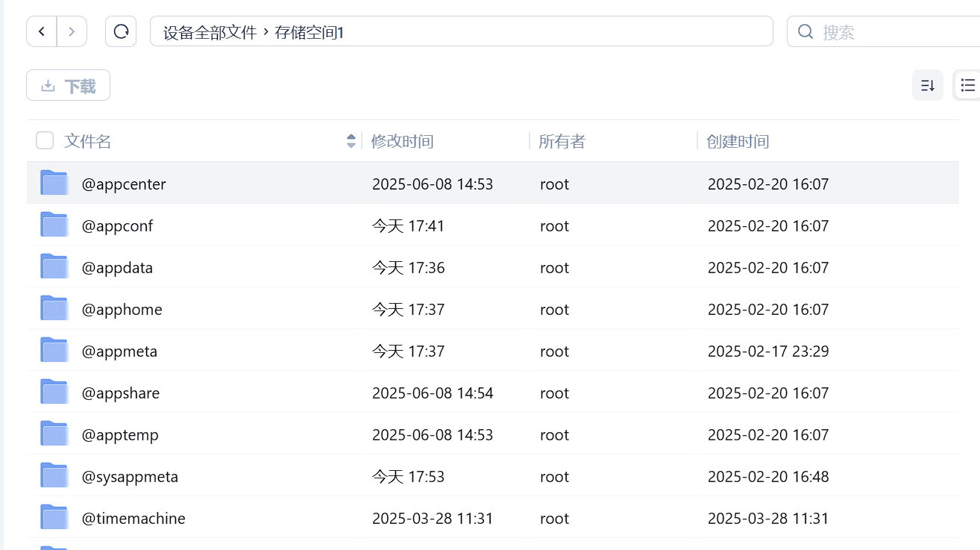Click the 下载 download button
The width and height of the screenshot is (980, 550).
pyautogui.click(x=69, y=85)
